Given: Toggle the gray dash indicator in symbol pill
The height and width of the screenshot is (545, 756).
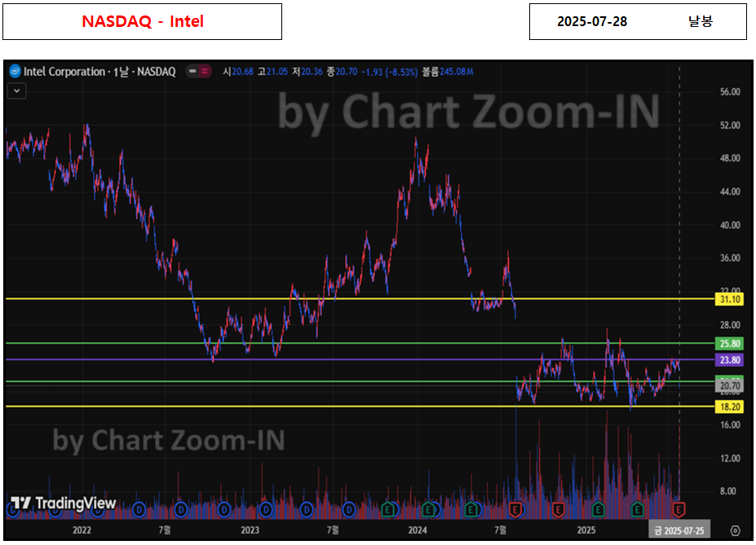Looking at the screenshot, I should (x=192, y=71).
